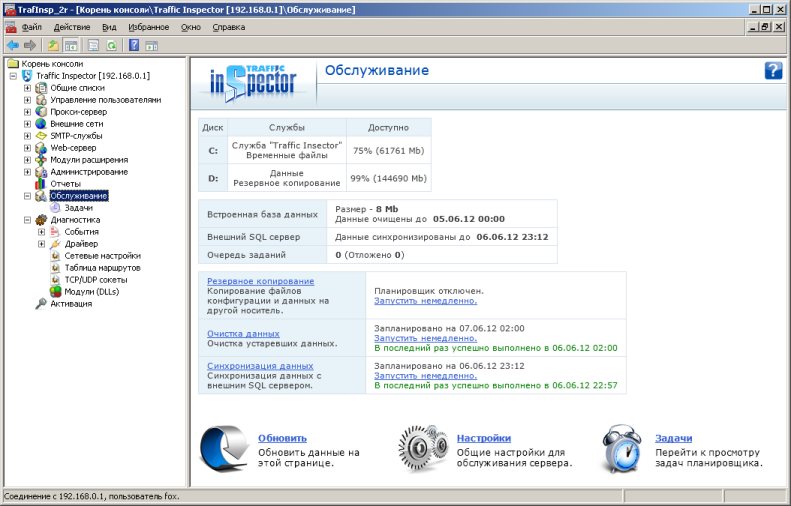This screenshot has height=506, width=791.
Task: Open the Резервное копирование link
Action: [x=260, y=281]
